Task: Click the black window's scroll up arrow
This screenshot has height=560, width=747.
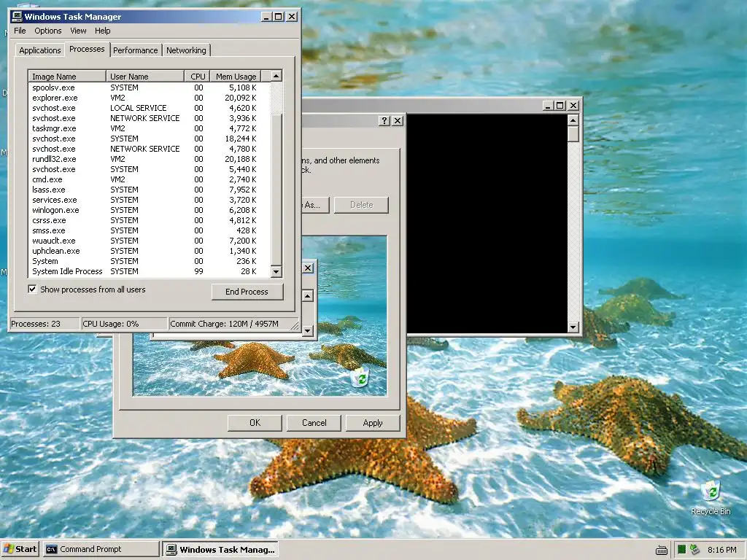Action: coord(573,120)
